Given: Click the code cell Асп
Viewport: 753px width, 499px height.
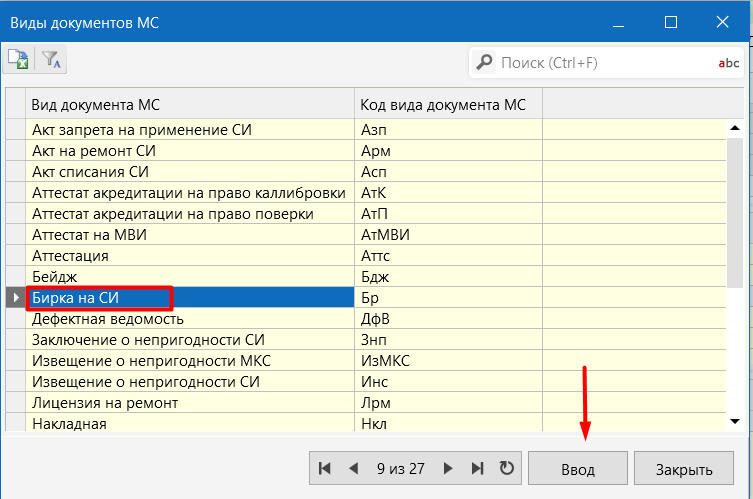Looking at the screenshot, I should [x=449, y=171].
